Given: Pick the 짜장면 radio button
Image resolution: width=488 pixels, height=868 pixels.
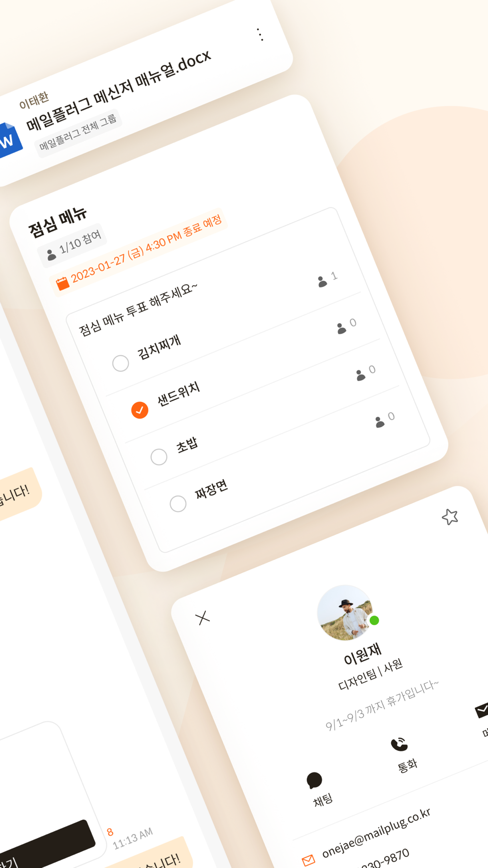Looking at the screenshot, I should point(178,504).
